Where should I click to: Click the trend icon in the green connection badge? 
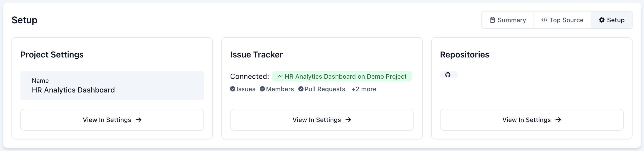pyautogui.click(x=280, y=76)
